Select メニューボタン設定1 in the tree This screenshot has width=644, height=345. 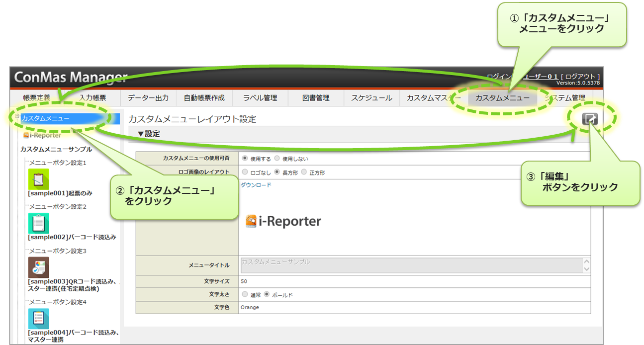[x=58, y=163]
